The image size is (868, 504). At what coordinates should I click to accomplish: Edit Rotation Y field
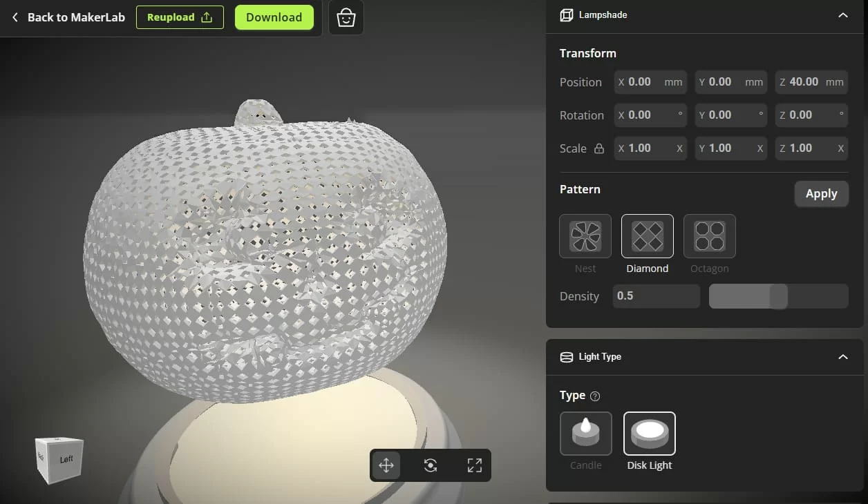[x=731, y=115]
